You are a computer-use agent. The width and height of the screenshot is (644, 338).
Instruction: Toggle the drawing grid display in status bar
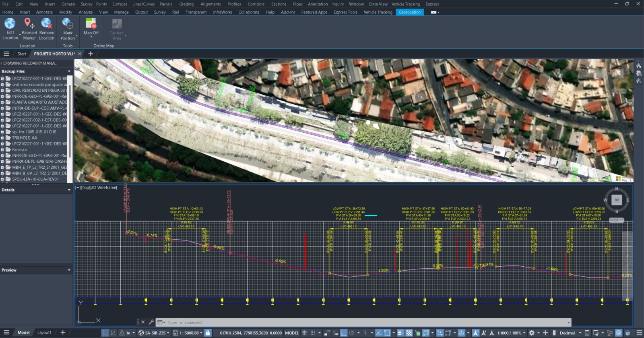[x=305, y=333]
